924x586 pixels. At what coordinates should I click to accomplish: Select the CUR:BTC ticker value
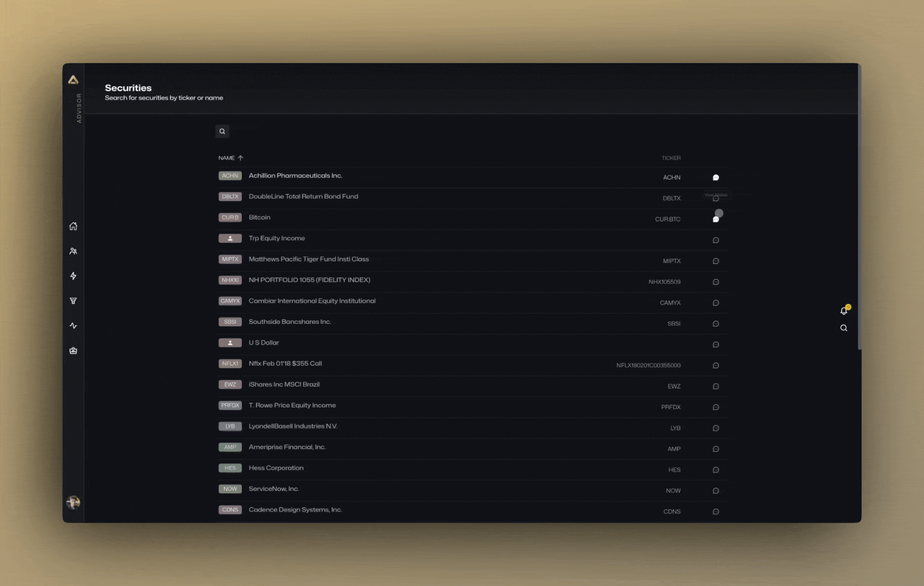(x=668, y=219)
